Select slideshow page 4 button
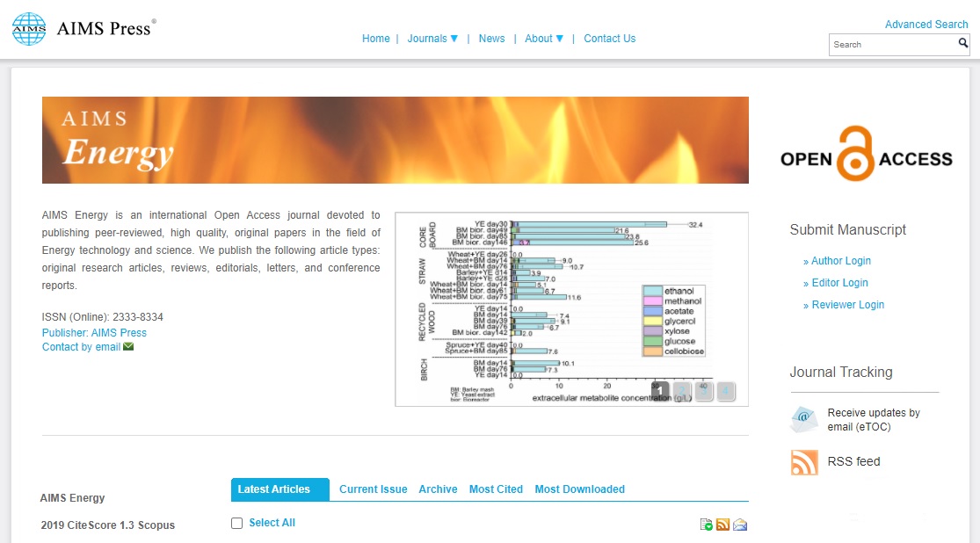The height and width of the screenshot is (543, 980). [726, 391]
